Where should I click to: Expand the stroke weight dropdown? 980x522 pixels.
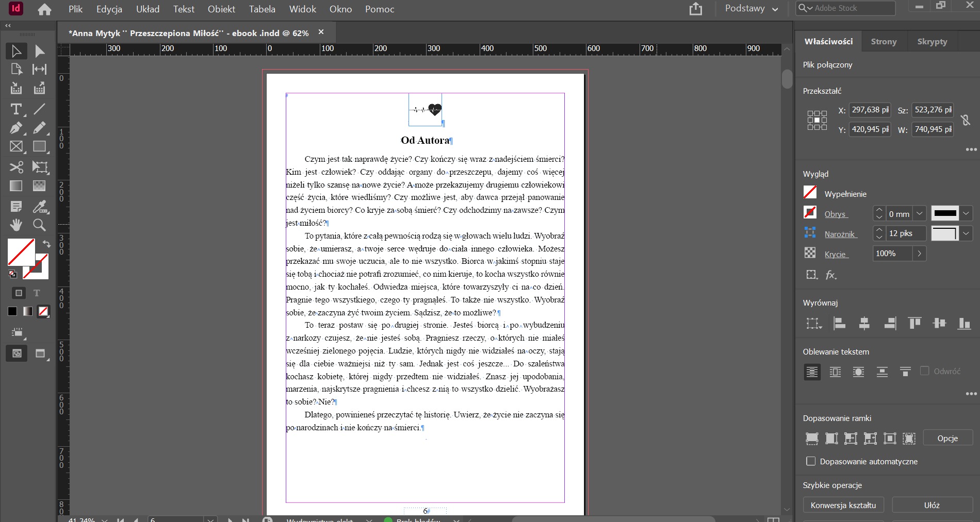pos(919,214)
